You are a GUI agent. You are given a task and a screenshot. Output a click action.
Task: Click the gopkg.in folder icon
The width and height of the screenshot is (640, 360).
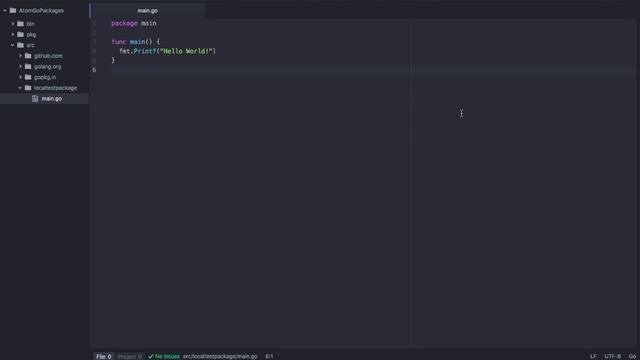point(28,77)
